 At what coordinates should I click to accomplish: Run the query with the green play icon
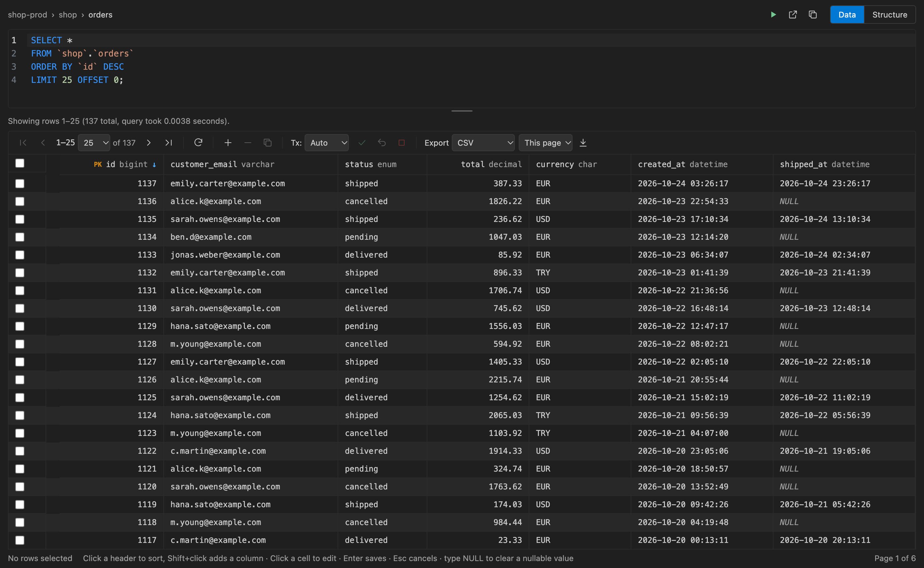[773, 15]
